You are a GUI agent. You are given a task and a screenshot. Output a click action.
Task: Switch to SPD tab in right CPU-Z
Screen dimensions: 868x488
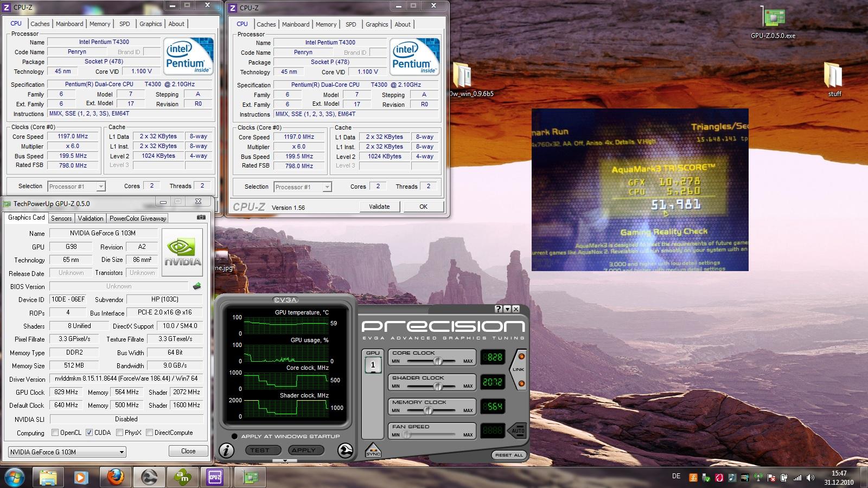[x=351, y=24]
